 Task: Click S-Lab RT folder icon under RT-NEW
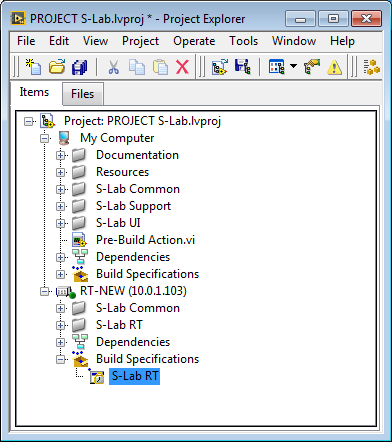(x=79, y=325)
